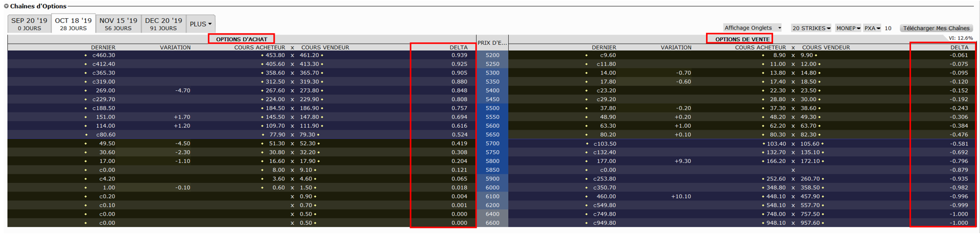The image size is (980, 238).
Task: Click the VI: 12.6% indicator
Action: pyautogui.click(x=961, y=38)
